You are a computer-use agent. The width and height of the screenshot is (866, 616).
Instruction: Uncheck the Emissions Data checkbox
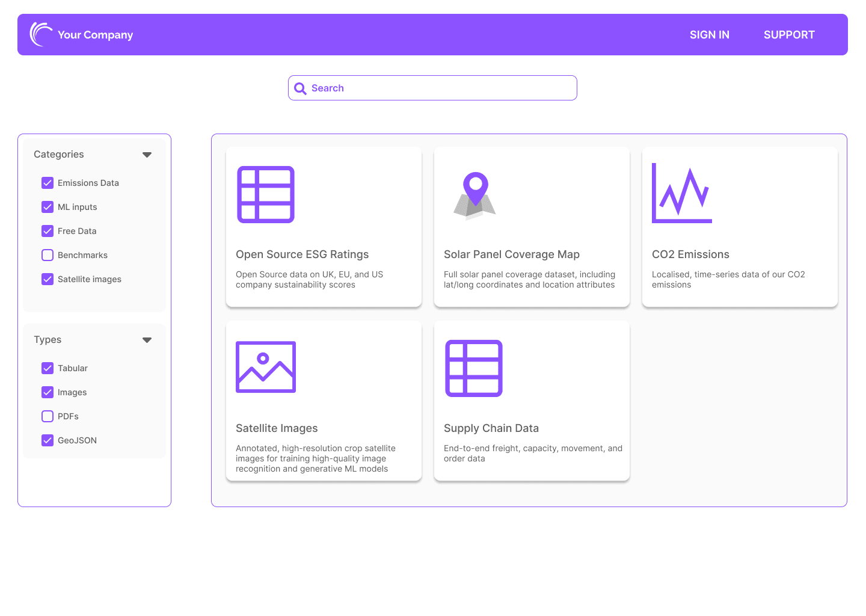48,183
